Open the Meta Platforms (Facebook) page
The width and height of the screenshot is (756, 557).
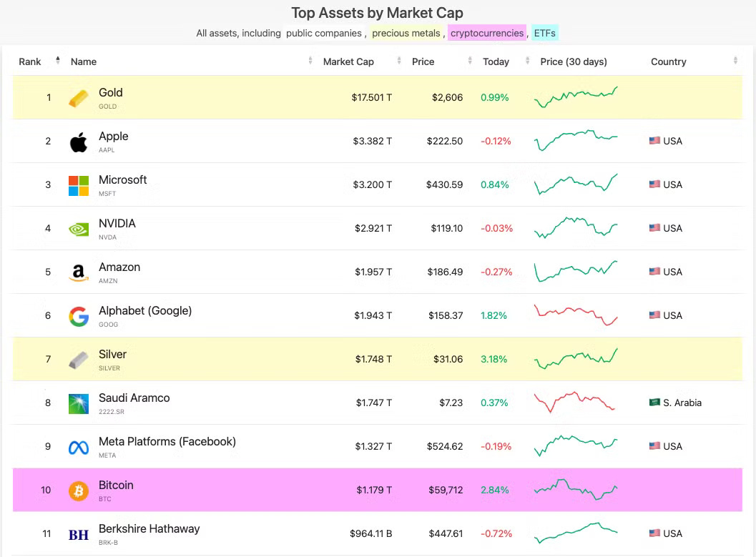(167, 441)
